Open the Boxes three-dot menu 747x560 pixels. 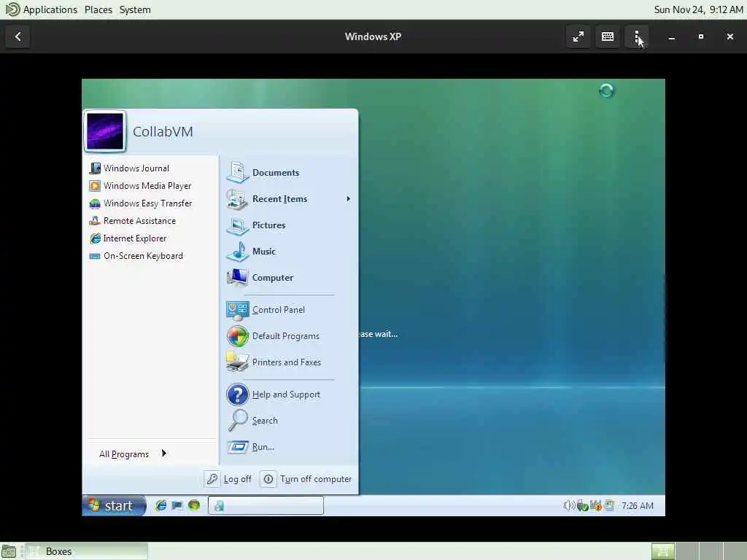pos(636,36)
